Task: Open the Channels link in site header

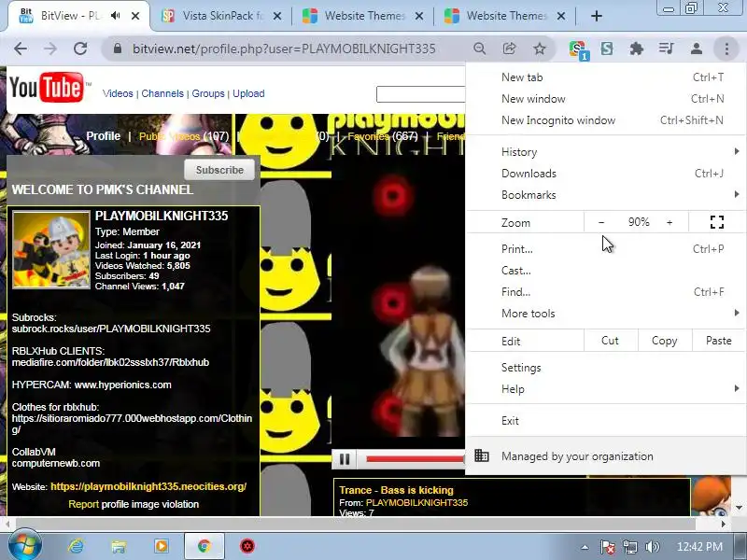Action: 162,93
